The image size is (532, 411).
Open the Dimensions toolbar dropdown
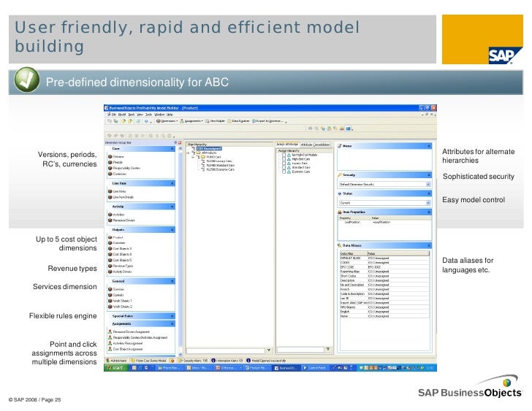(167, 121)
